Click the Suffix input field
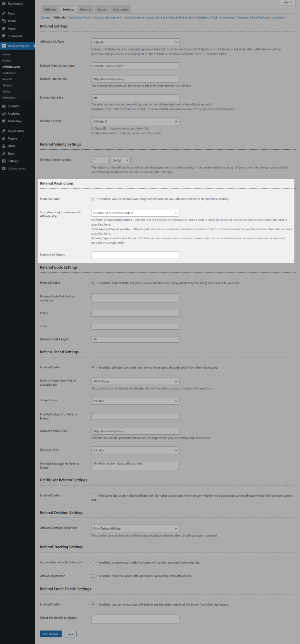 (135, 326)
